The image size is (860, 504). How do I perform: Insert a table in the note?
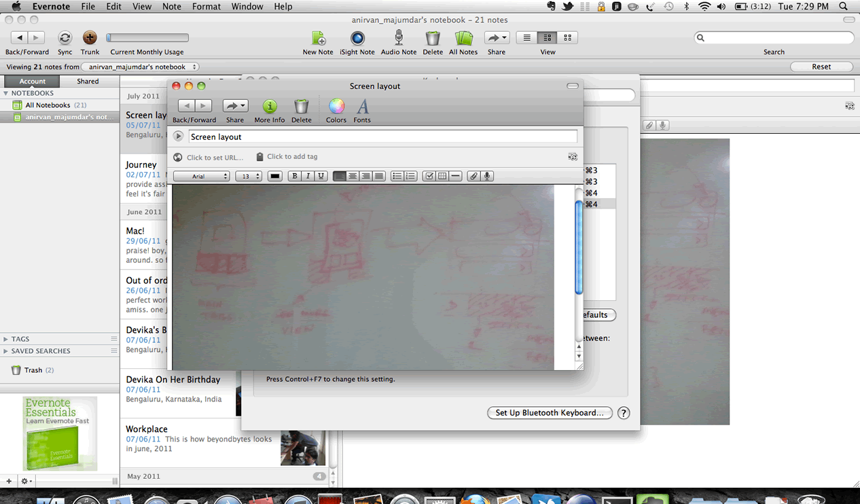click(x=442, y=176)
